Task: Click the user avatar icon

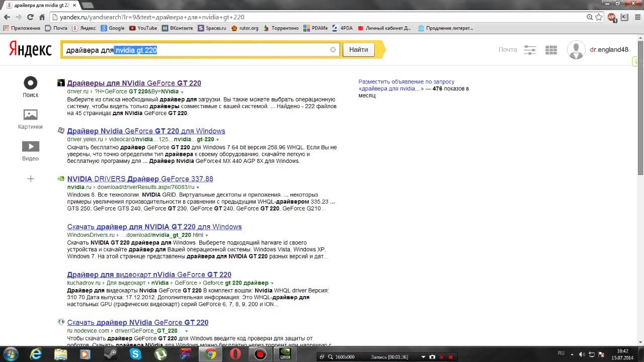Action: (576, 50)
